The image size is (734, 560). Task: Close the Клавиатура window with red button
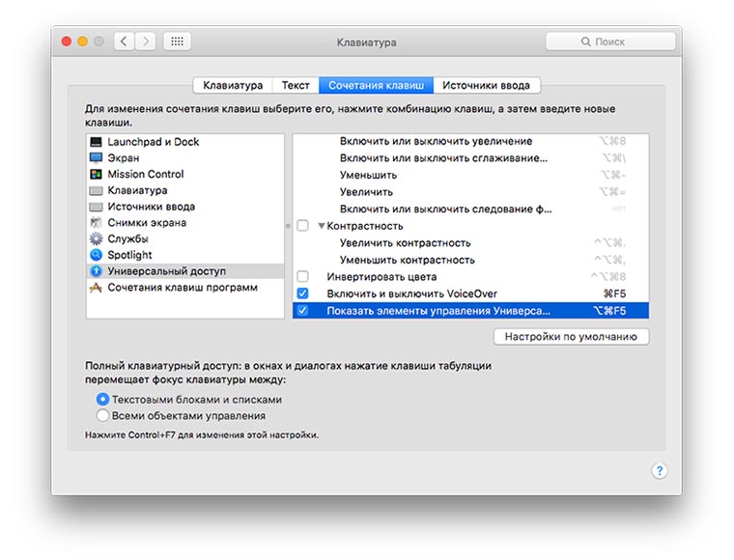point(67,42)
